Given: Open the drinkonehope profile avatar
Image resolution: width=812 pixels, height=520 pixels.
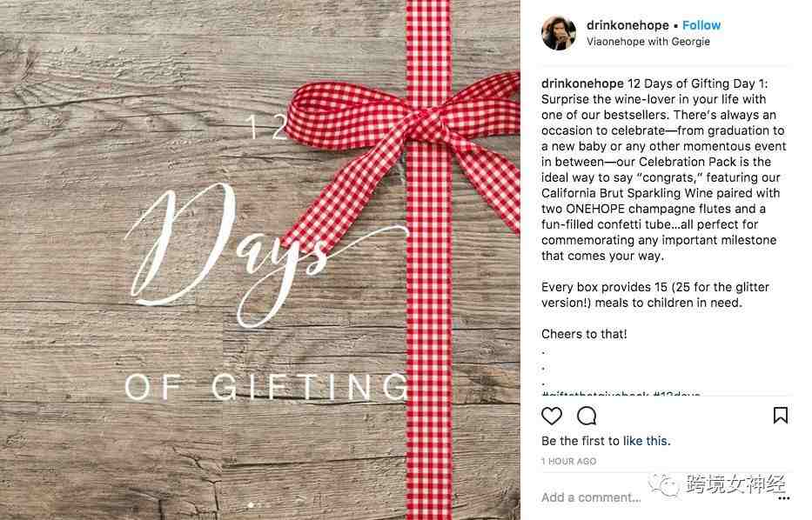Looking at the screenshot, I should (x=559, y=32).
